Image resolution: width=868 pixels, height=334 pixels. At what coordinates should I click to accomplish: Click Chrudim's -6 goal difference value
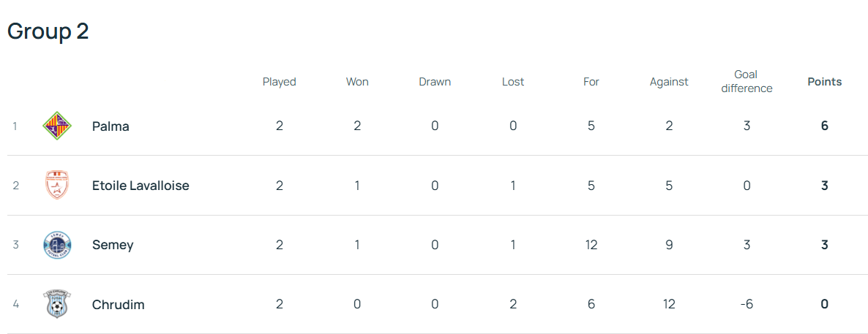click(747, 305)
